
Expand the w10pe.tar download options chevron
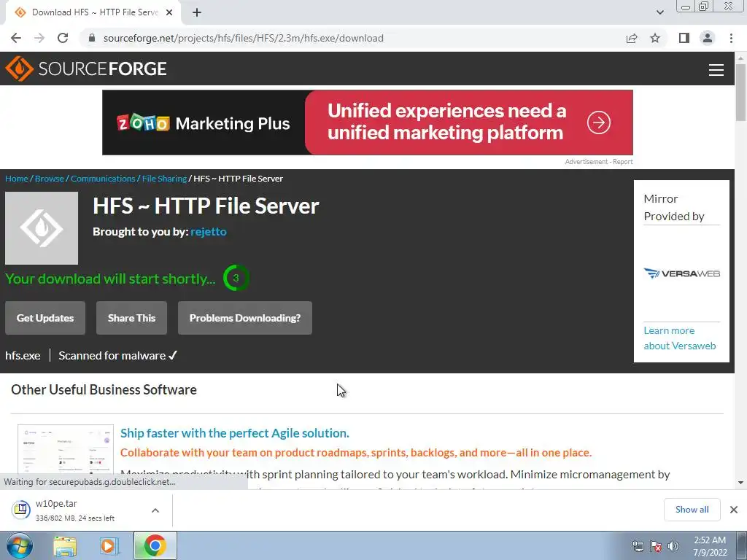coord(155,510)
